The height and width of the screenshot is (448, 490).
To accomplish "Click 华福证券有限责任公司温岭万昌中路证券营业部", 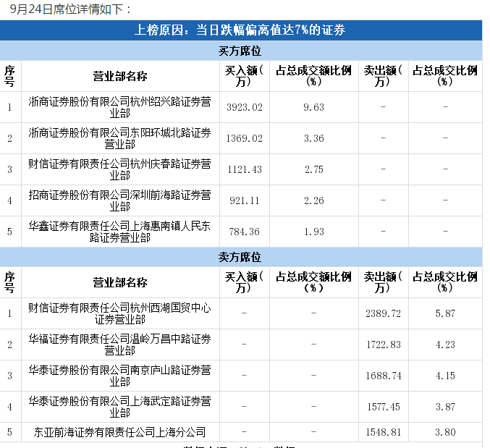I will (120, 345).
